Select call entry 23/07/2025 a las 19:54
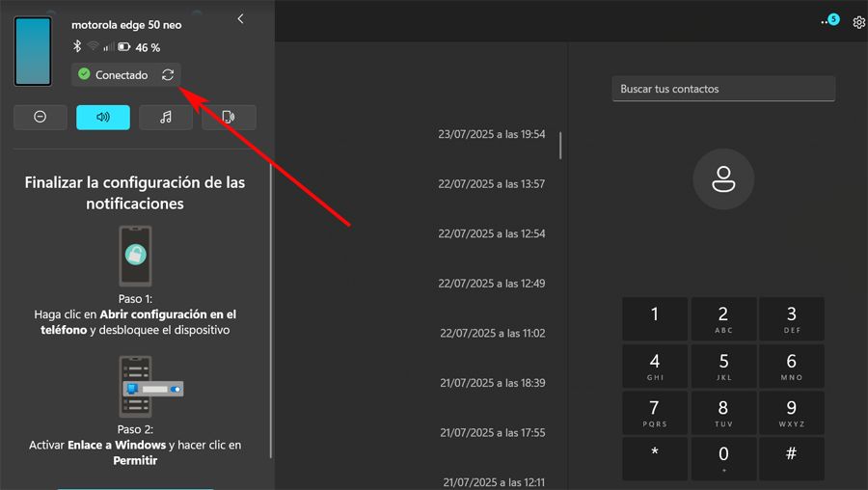 pyautogui.click(x=492, y=134)
